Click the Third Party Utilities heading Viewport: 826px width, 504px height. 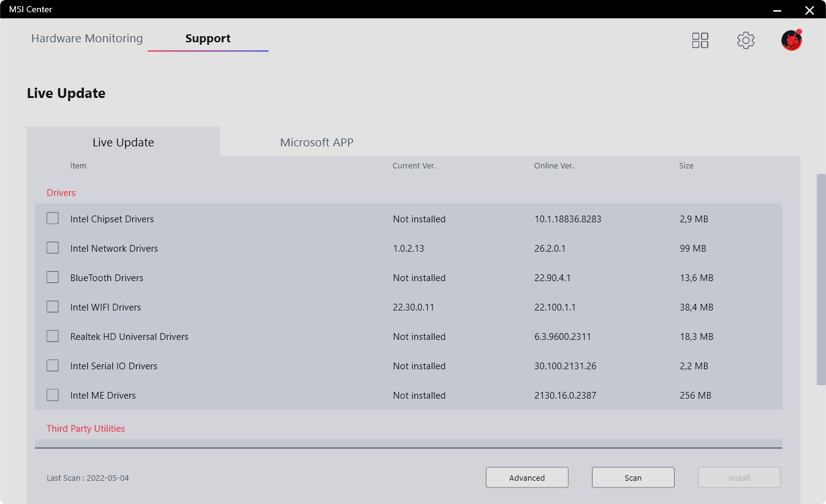click(x=86, y=429)
